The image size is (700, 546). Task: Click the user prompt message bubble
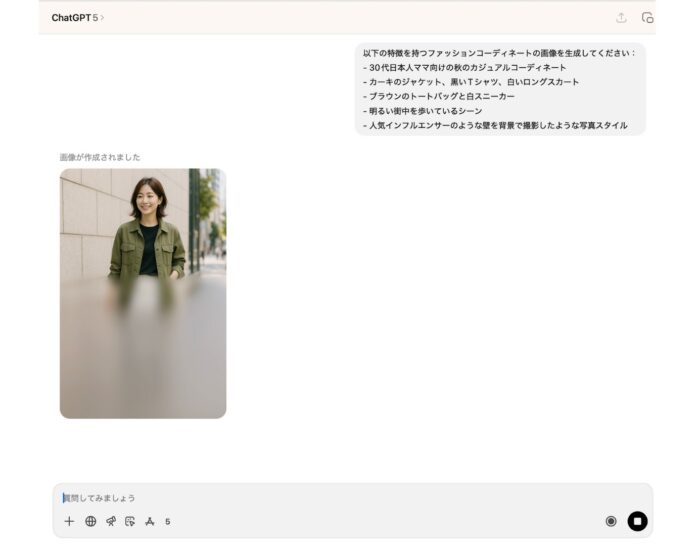[500, 89]
